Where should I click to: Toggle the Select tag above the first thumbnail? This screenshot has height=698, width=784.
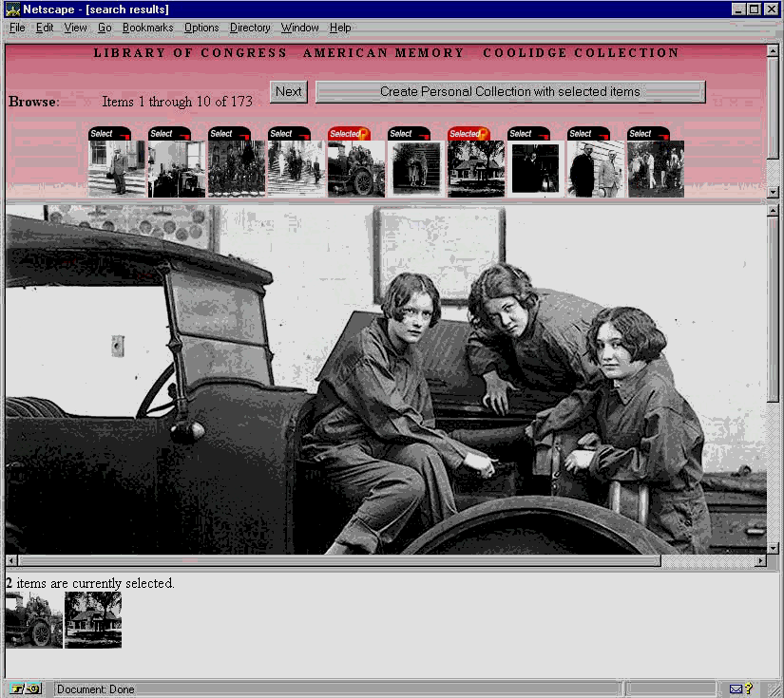click(x=109, y=134)
